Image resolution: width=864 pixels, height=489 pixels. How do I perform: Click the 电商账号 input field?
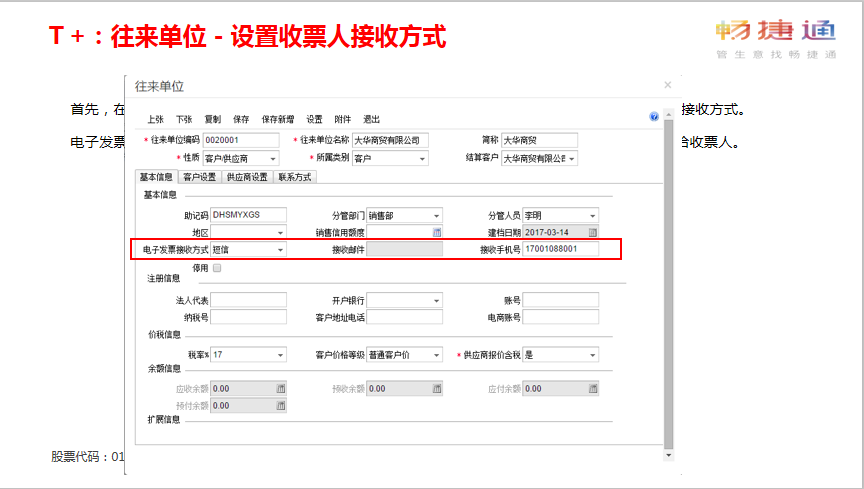click(560, 317)
